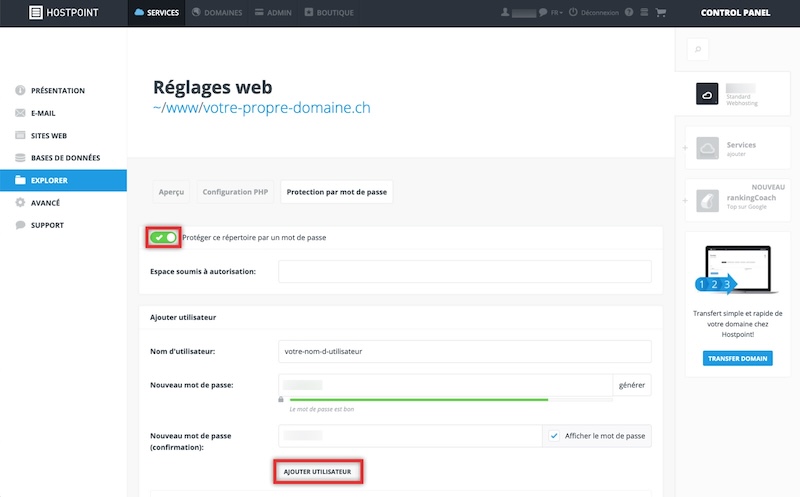This screenshot has width=800, height=497.
Task: Click the Déconnexion link
Action: [599, 12]
